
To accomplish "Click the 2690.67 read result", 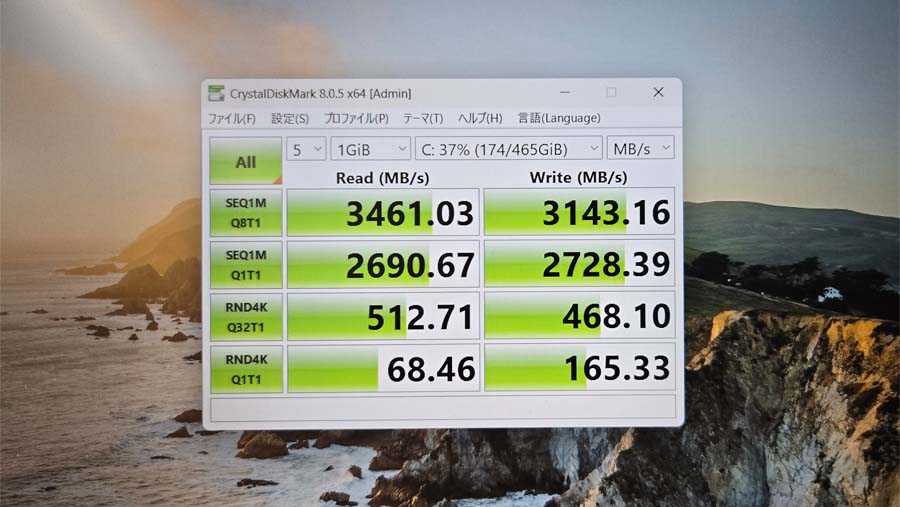I will 383,265.
